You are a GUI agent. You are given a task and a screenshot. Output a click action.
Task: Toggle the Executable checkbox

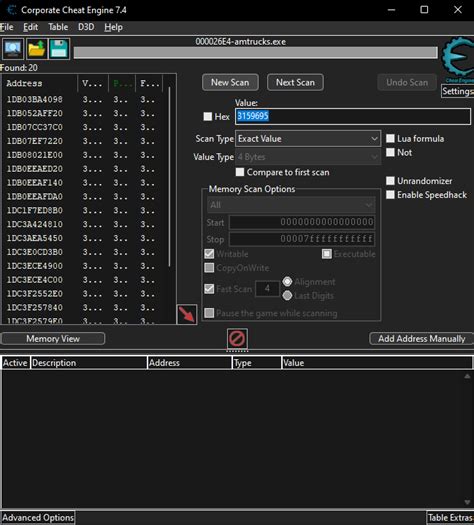click(x=327, y=254)
